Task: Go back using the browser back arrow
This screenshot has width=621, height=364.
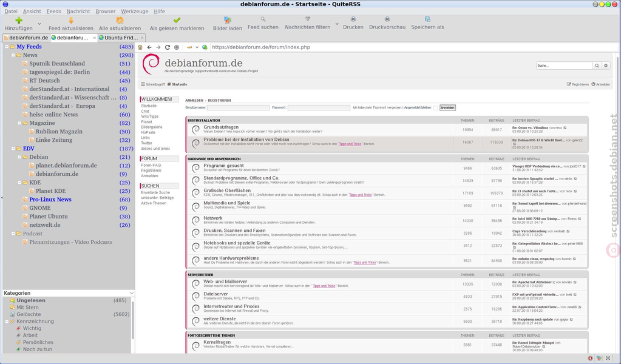Action: [149, 47]
